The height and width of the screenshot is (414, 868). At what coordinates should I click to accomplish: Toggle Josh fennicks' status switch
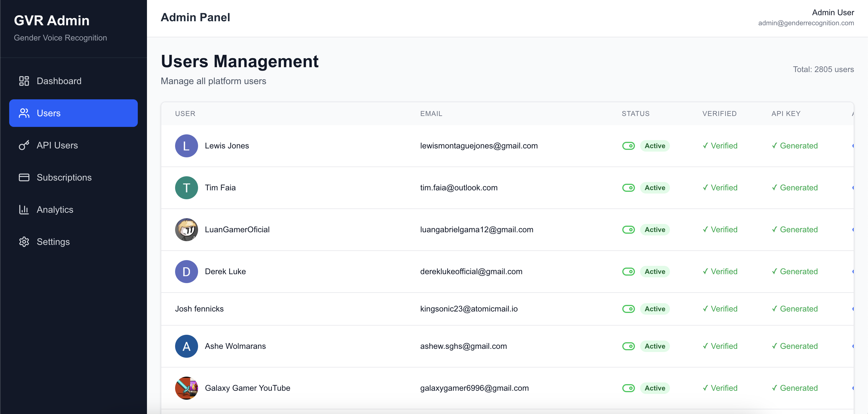628,309
